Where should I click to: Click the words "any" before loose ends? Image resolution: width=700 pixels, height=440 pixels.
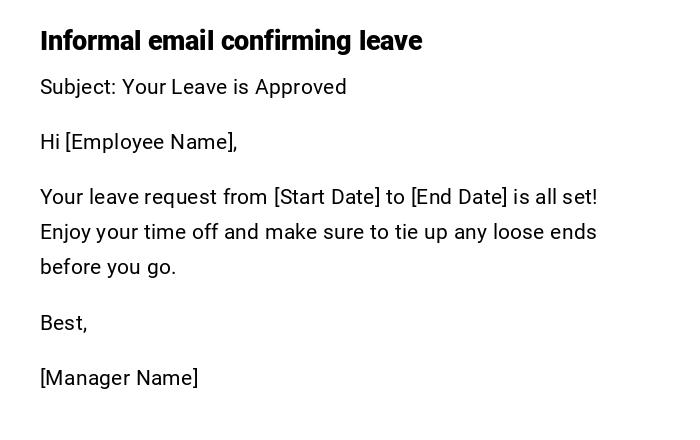point(470,232)
